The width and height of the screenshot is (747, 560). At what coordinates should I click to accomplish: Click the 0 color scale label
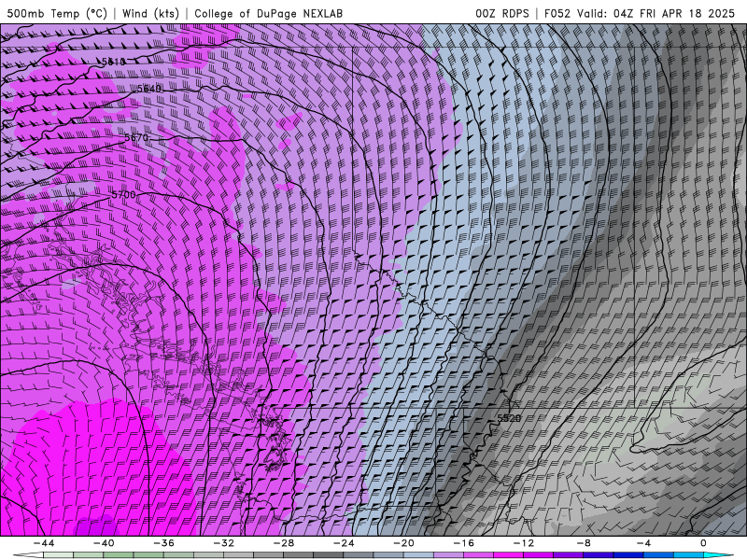[x=704, y=543]
